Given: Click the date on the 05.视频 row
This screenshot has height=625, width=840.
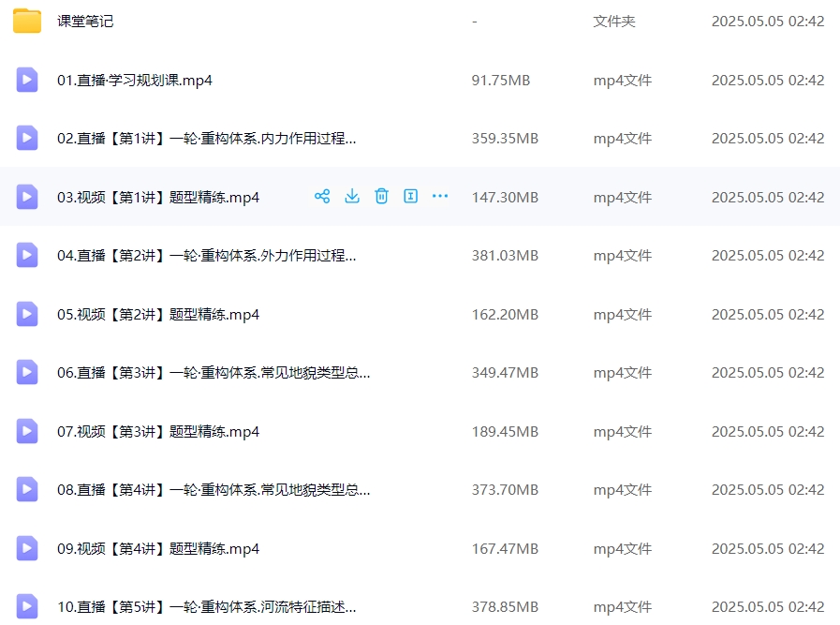Looking at the screenshot, I should (x=768, y=315).
